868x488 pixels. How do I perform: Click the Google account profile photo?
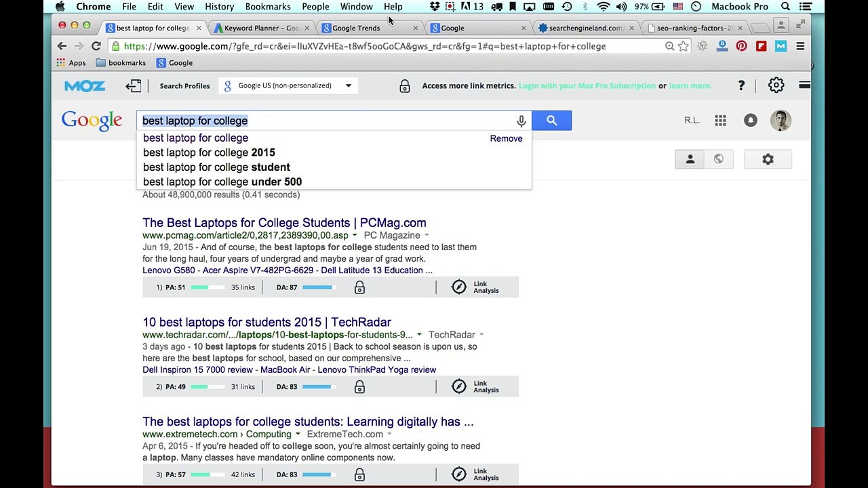(781, 121)
